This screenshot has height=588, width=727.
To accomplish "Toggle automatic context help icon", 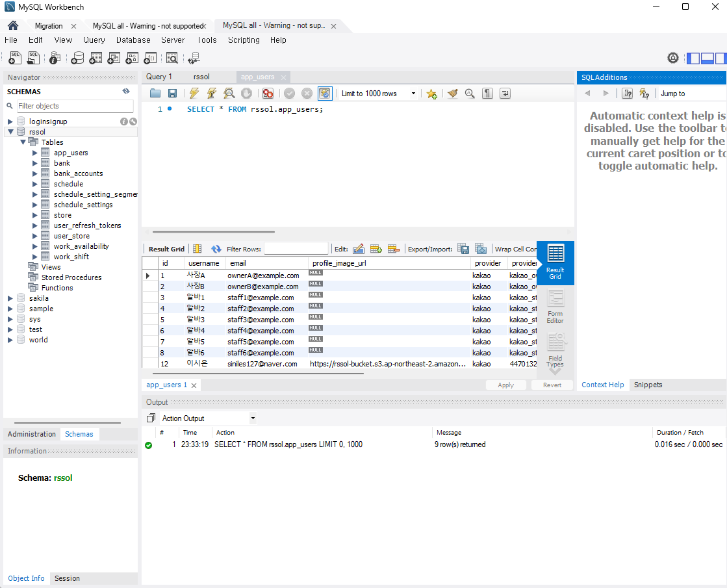I will [644, 94].
